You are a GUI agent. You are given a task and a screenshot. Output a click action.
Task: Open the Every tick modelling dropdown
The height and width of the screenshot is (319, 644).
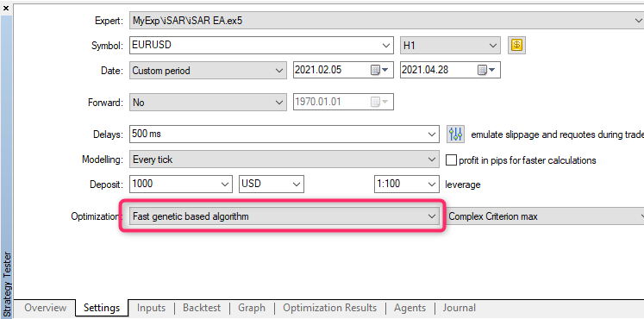coord(284,159)
